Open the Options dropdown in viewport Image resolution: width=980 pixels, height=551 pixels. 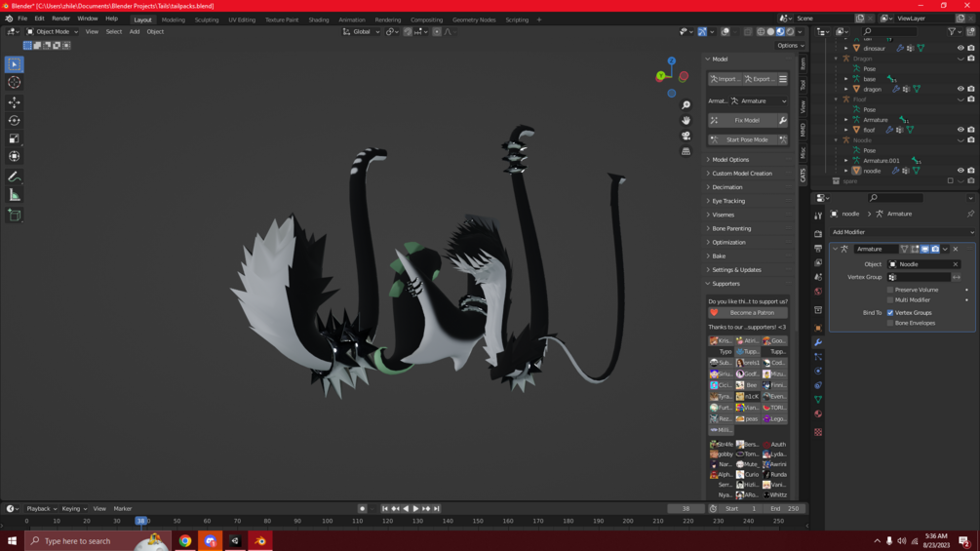(791, 45)
